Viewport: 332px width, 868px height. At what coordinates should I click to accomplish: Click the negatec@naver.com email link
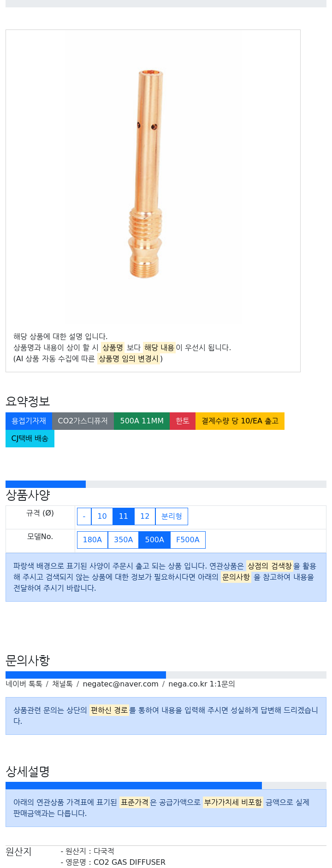click(x=120, y=684)
